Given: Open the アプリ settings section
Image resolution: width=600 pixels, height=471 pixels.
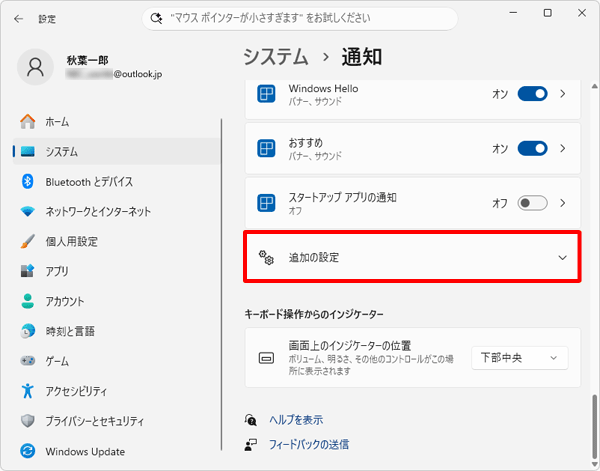Looking at the screenshot, I should [116, 271].
